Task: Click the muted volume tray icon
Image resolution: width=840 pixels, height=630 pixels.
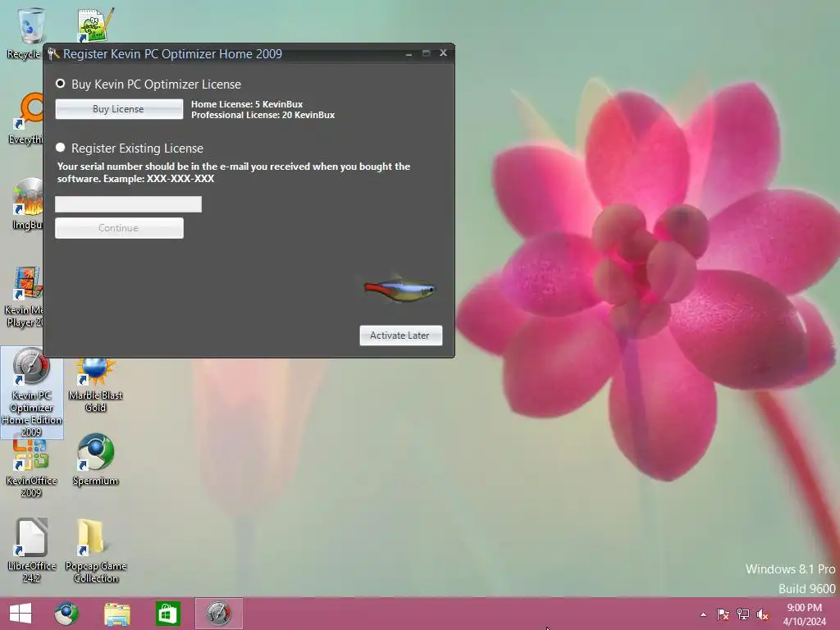Action: [763, 614]
